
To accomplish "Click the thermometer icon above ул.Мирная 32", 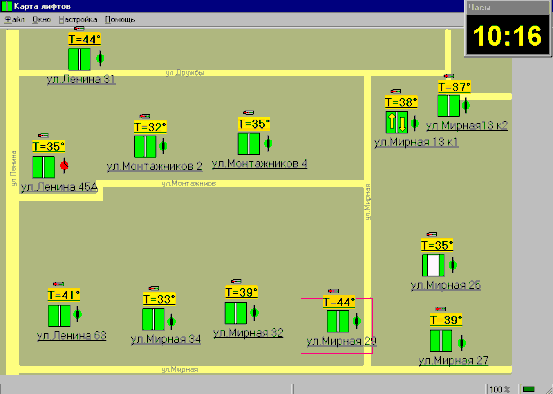I will [x=236, y=281].
